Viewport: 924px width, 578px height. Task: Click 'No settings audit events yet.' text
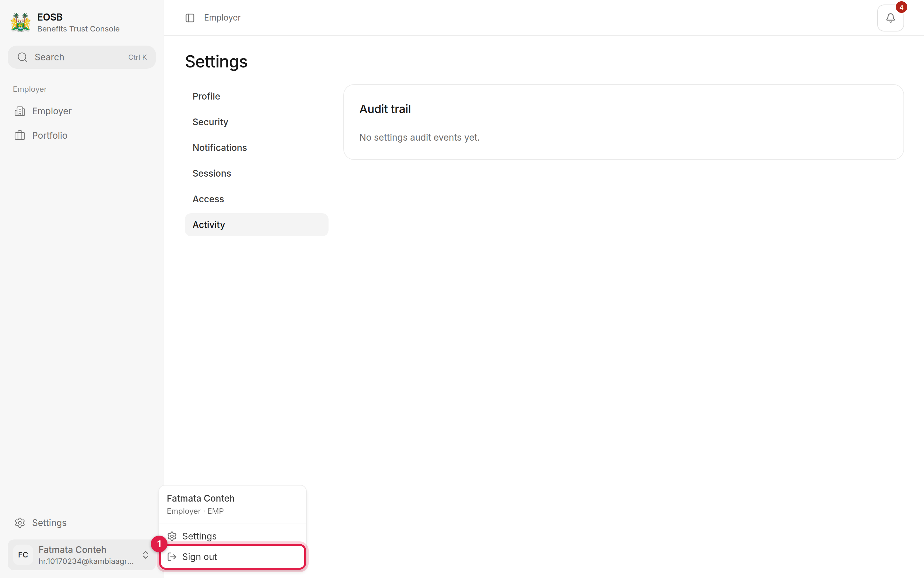(419, 137)
